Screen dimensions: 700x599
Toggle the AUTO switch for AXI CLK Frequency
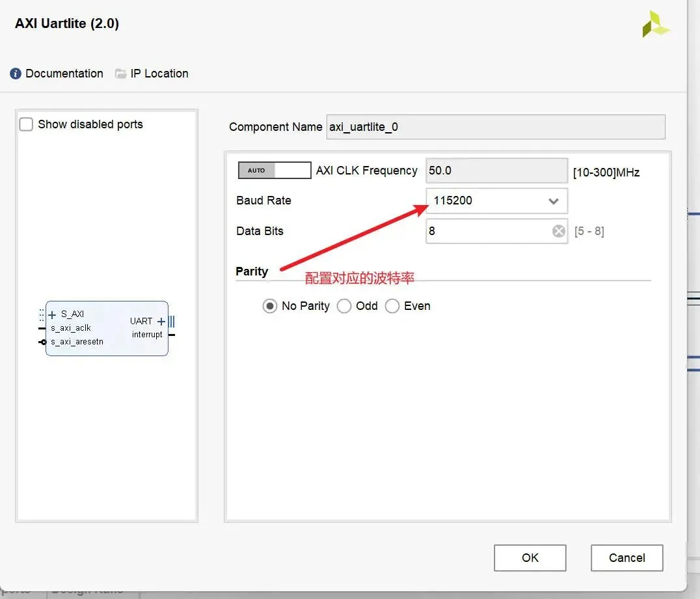(x=275, y=170)
